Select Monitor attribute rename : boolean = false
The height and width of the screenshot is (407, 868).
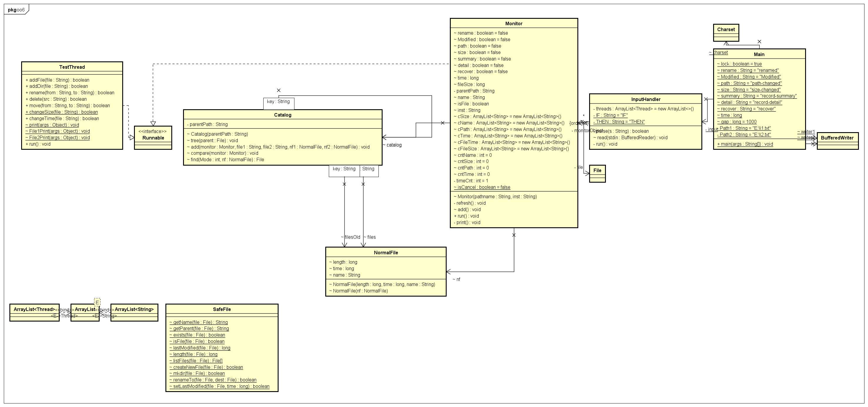pyautogui.click(x=481, y=33)
